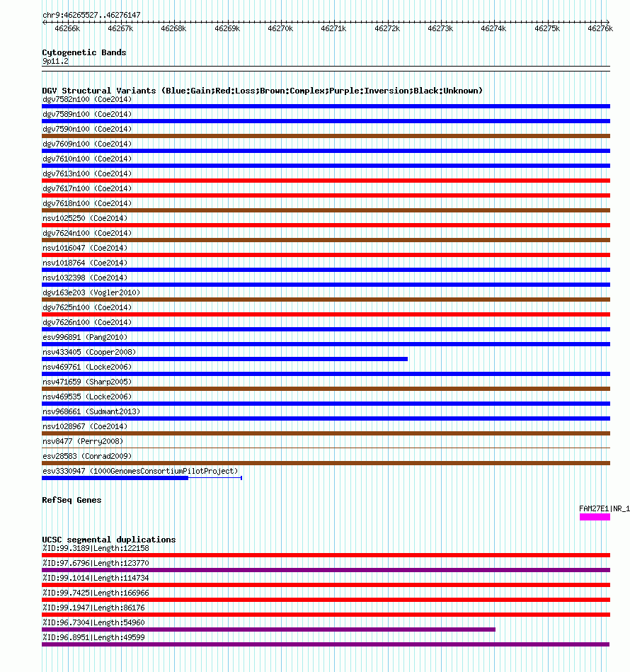Click the thick blue bar of esv3330947
This screenshot has width=630, height=672.
115,478
